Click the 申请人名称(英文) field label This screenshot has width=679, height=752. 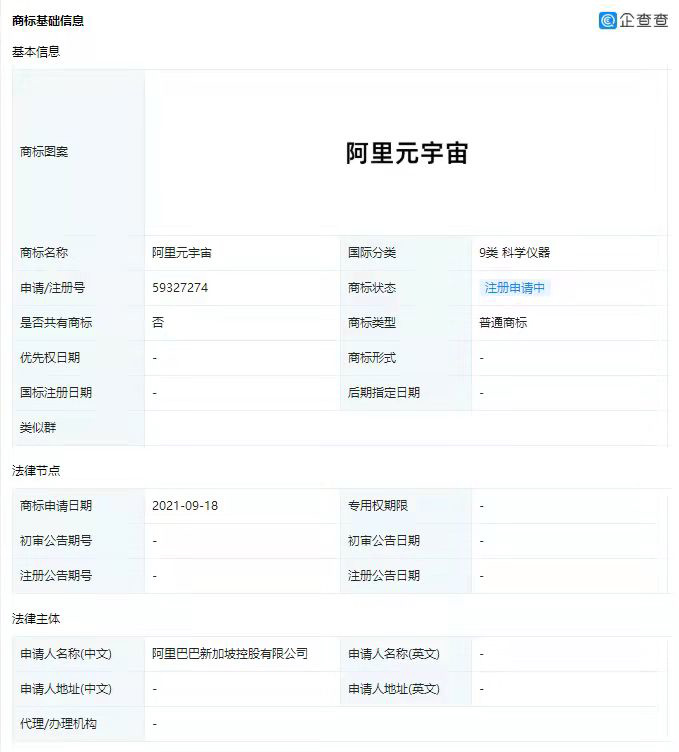pos(393,654)
